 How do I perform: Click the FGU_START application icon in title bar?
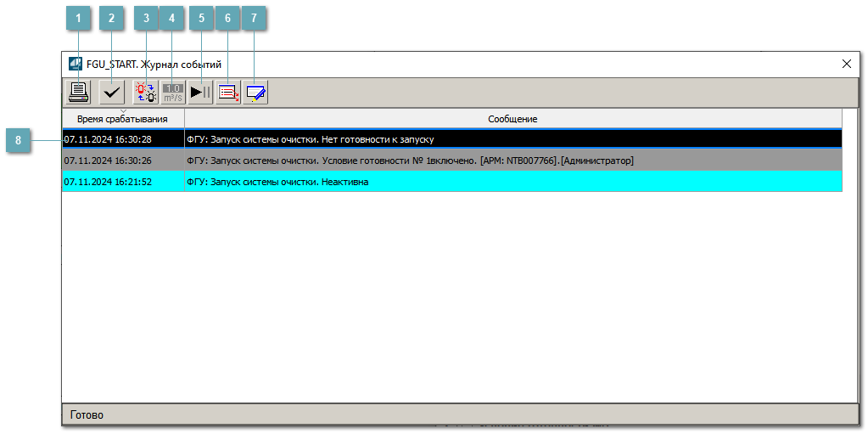point(76,64)
